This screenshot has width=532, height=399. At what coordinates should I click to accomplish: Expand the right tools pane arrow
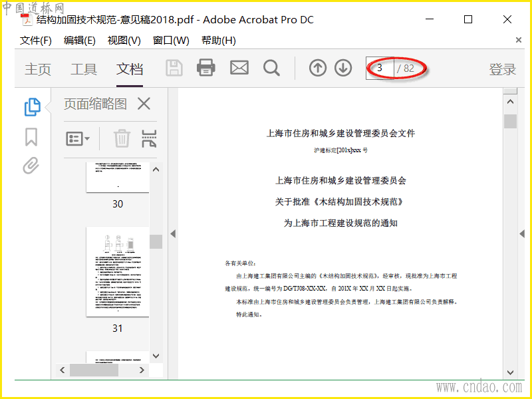(x=522, y=234)
